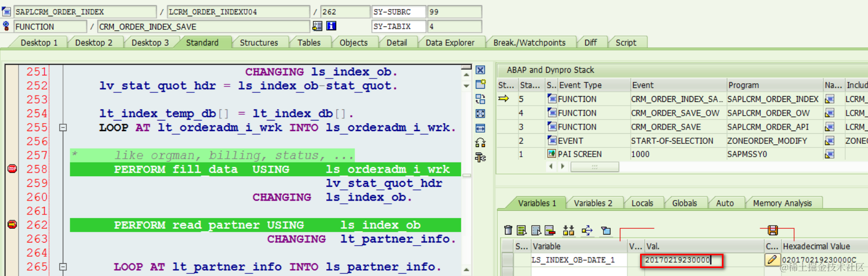Viewport: 868px width, 276px height.
Task: Click the navigation icon in SAPLCRM_ORDER_API row
Action: click(830, 127)
